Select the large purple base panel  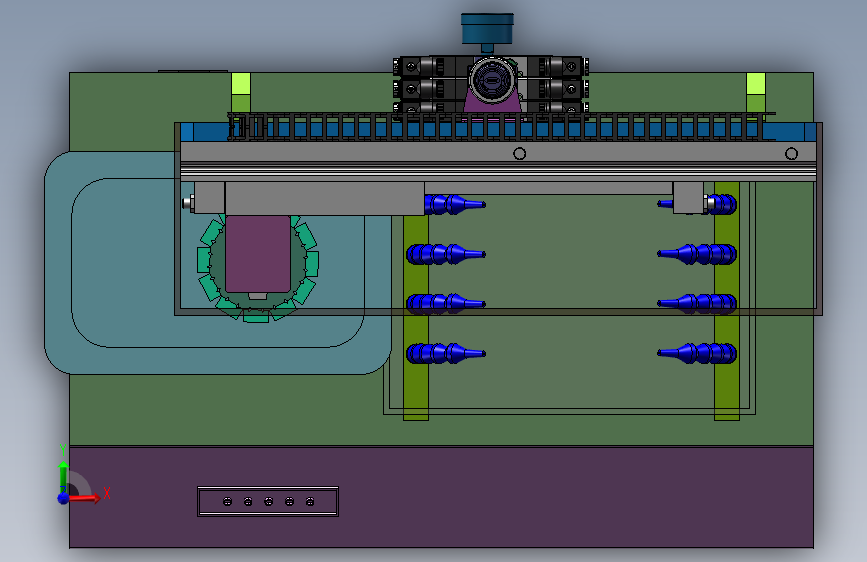[441, 497]
